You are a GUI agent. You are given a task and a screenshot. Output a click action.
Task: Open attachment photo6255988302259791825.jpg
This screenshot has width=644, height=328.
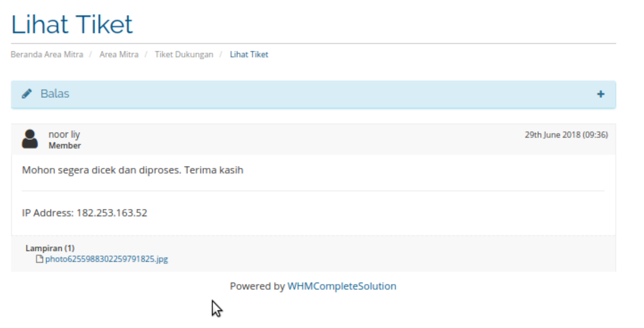click(107, 259)
